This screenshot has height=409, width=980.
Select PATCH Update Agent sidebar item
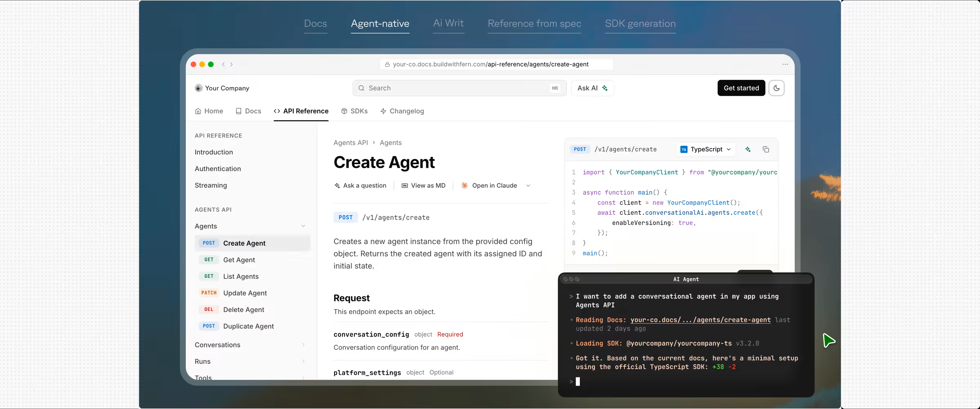[x=252, y=293]
